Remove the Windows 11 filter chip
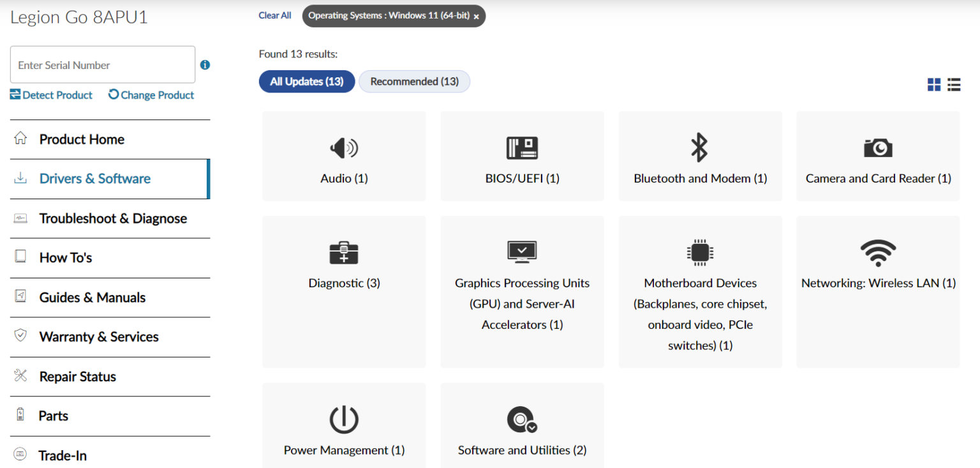The image size is (980, 468). click(476, 16)
